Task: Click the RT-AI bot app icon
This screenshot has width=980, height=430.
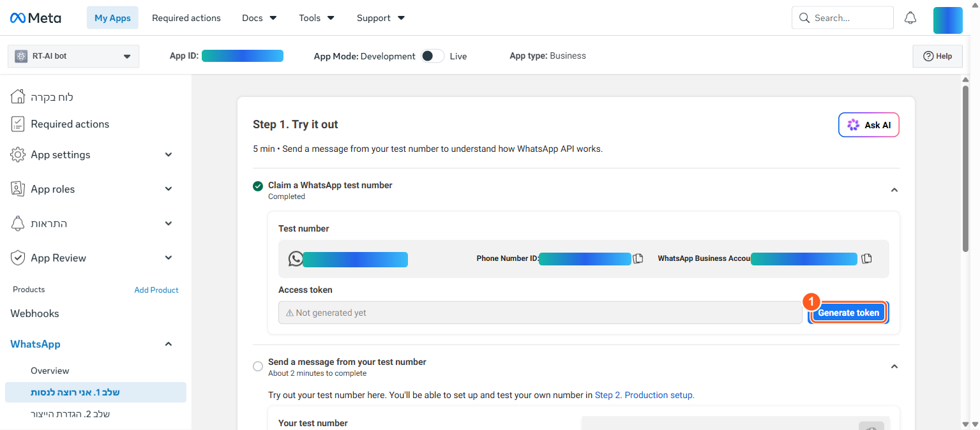Action: pos(21,56)
